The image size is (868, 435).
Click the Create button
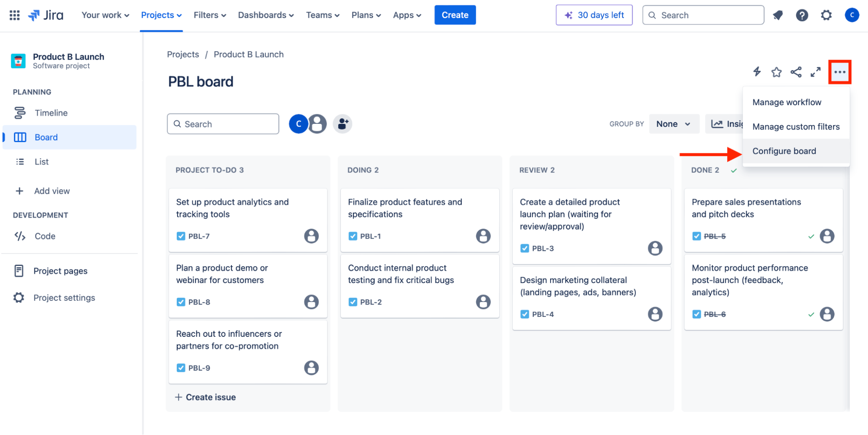(455, 15)
